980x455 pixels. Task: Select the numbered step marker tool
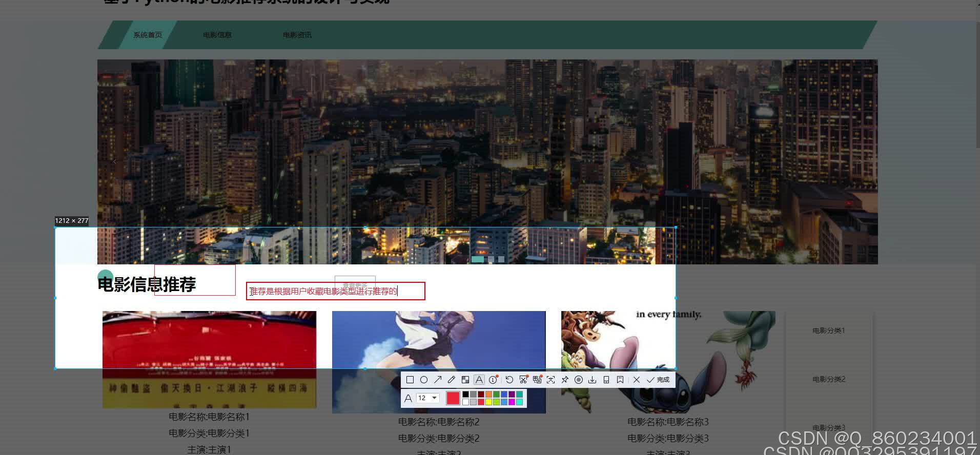click(x=493, y=380)
